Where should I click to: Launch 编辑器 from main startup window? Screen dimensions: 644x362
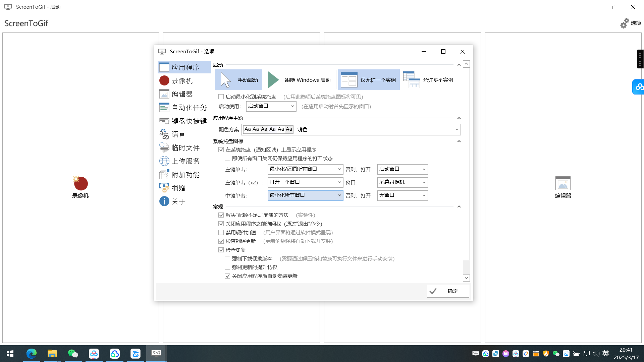(x=563, y=187)
